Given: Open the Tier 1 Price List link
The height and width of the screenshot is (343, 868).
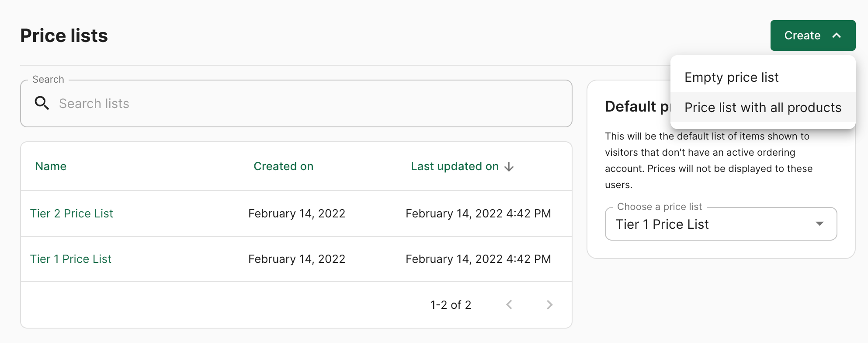Looking at the screenshot, I should pyautogui.click(x=71, y=259).
